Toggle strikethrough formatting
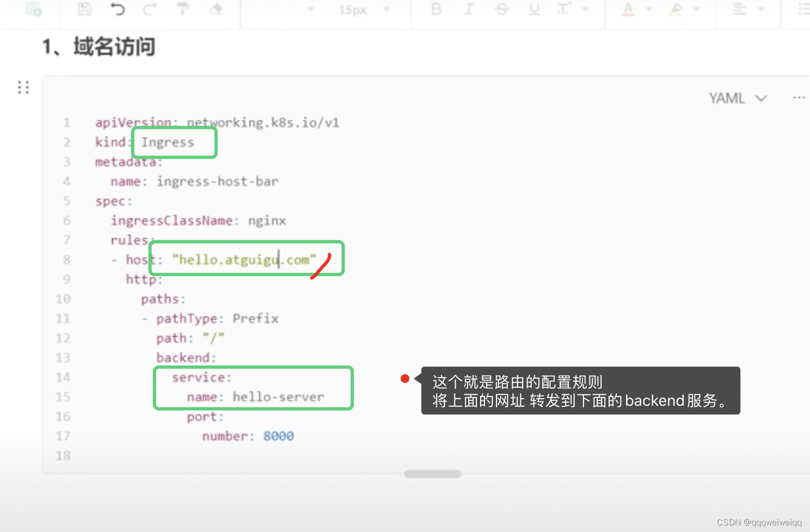The width and height of the screenshot is (810, 532). [x=502, y=9]
